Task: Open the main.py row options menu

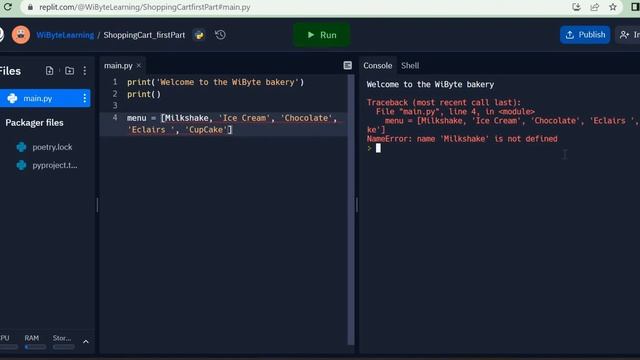Action: [x=84, y=98]
